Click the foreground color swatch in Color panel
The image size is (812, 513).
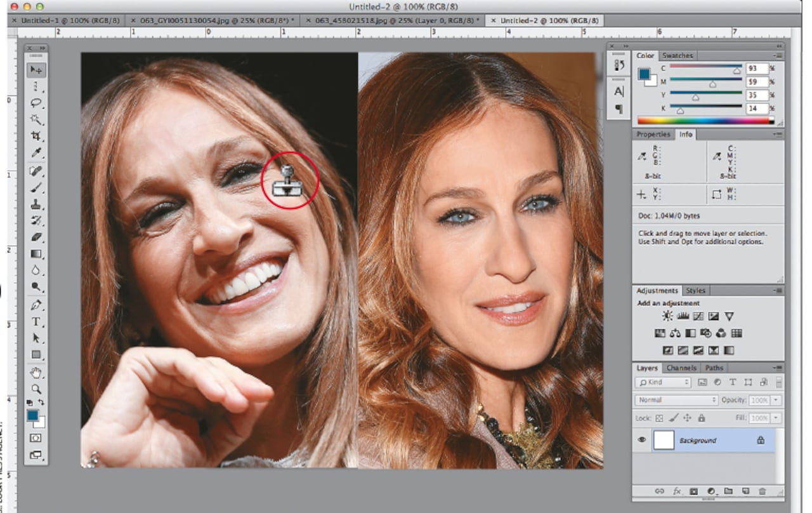click(x=644, y=74)
